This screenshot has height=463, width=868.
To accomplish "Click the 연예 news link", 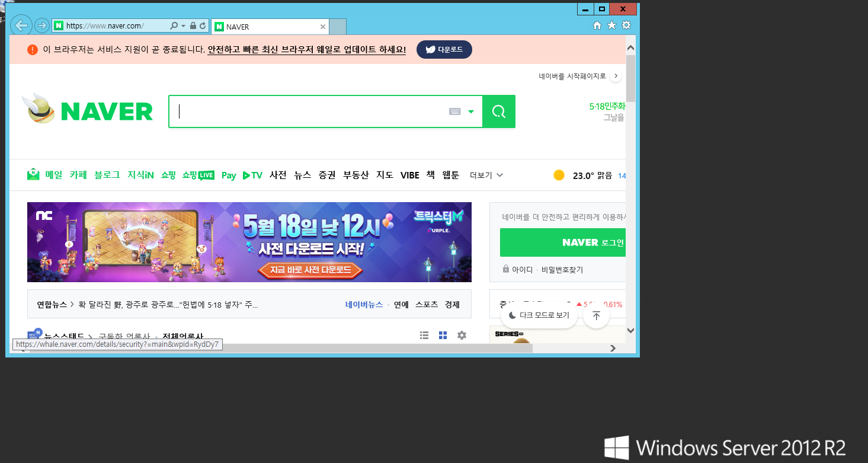I will [401, 304].
